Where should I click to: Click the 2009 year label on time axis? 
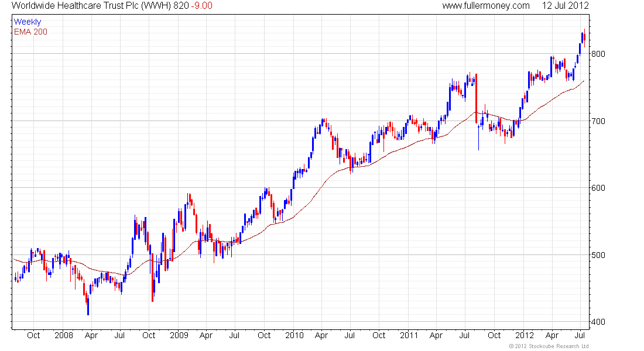click(179, 335)
